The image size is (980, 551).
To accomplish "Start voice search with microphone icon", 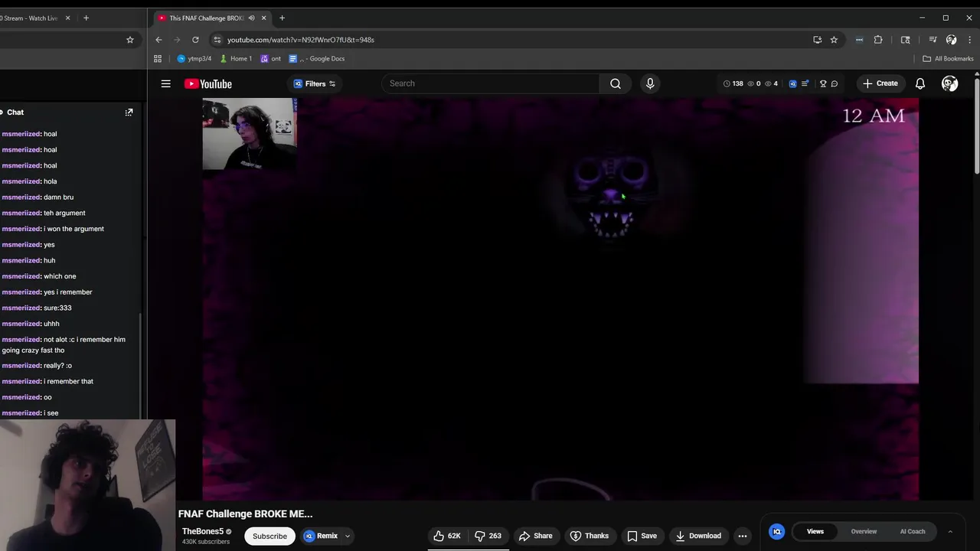I will [x=650, y=83].
